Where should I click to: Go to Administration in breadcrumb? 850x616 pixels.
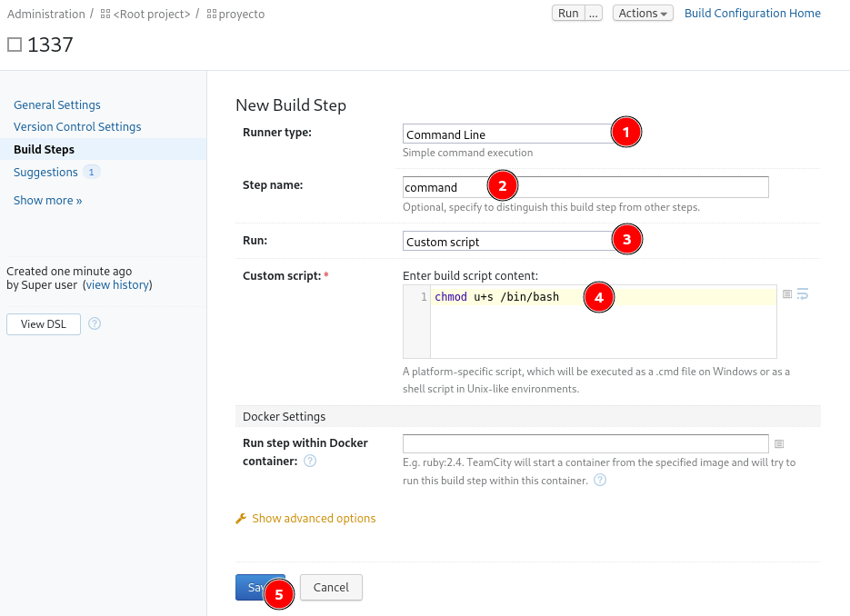point(46,15)
